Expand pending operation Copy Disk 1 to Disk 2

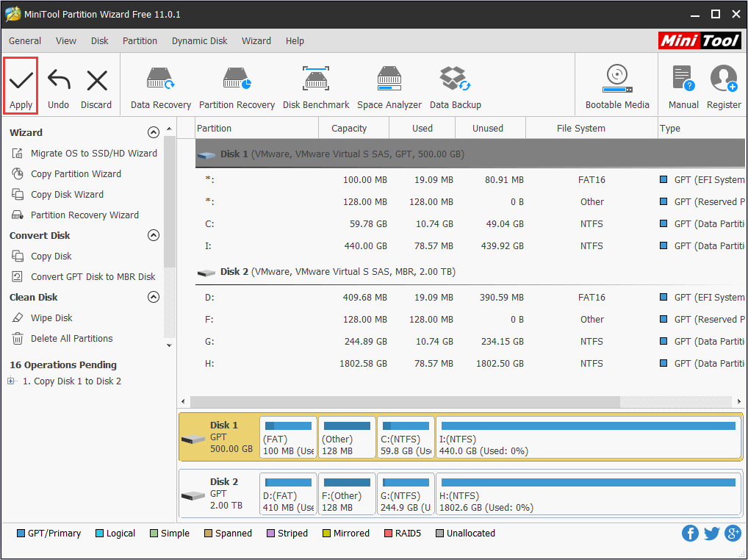[x=11, y=381]
